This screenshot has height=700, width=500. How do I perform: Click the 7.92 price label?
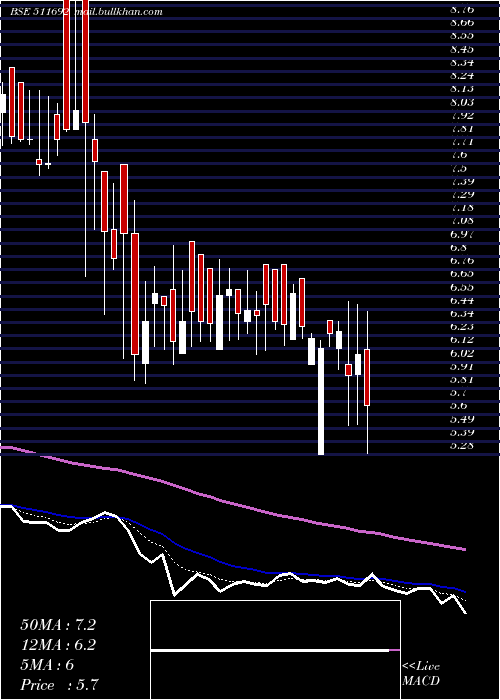click(x=462, y=115)
